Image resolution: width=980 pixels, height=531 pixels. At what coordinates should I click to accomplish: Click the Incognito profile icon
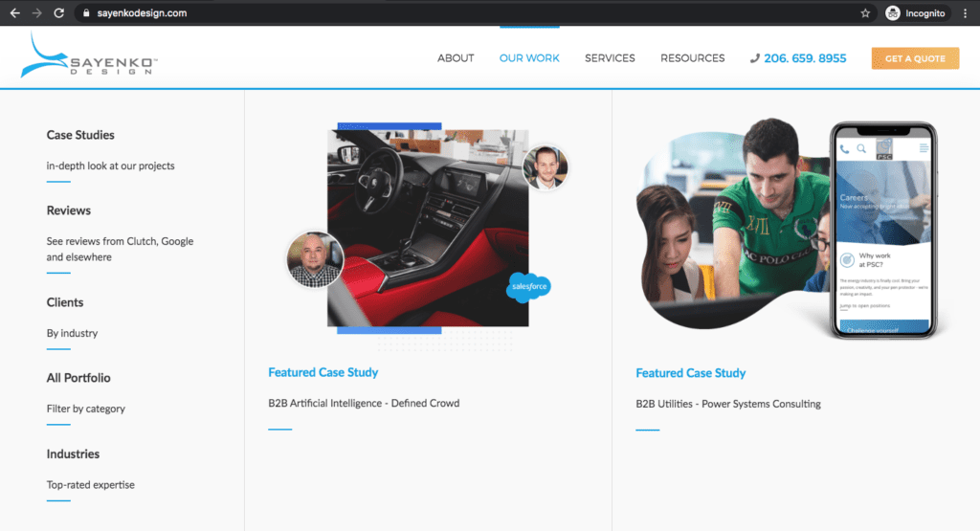(893, 13)
